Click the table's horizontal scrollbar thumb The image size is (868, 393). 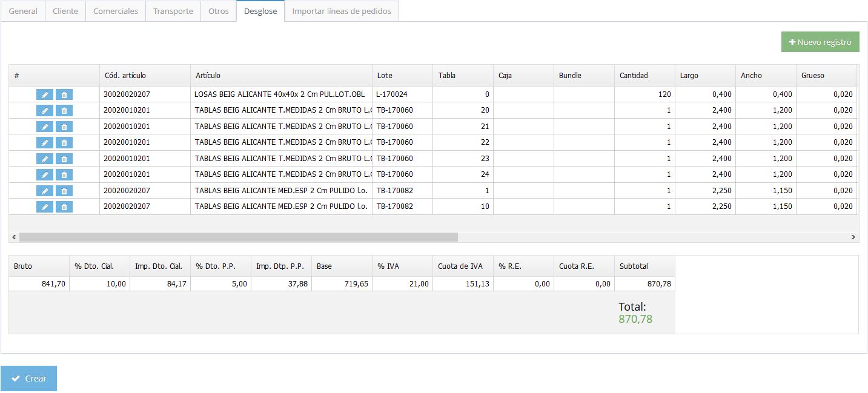tap(239, 237)
